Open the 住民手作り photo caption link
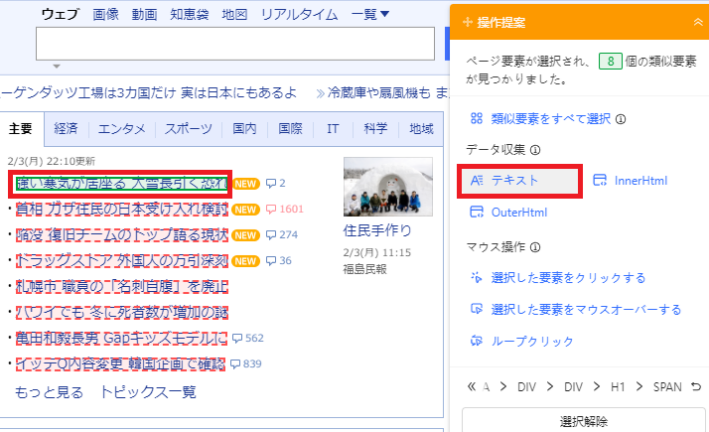Image resolution: width=709 pixels, height=432 pixels. point(377,231)
